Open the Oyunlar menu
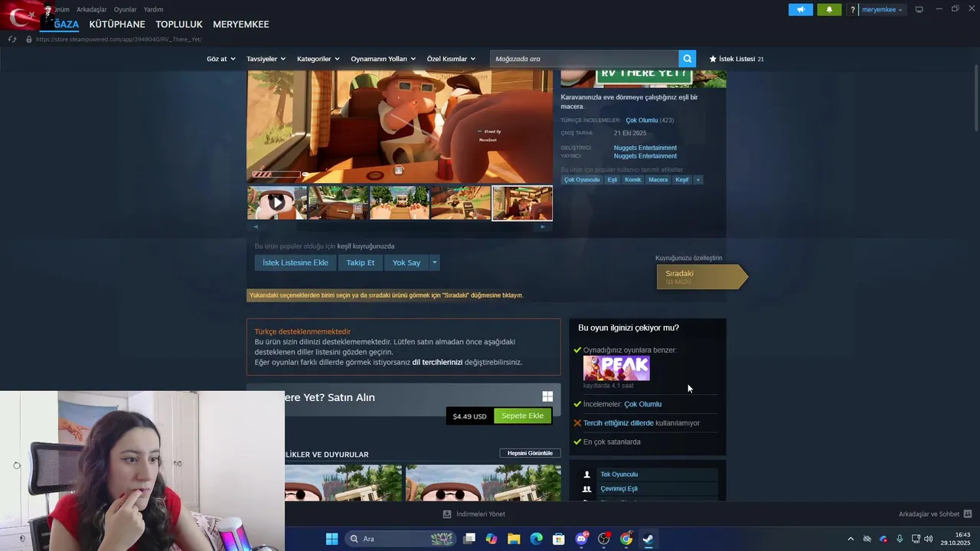 pyautogui.click(x=125, y=10)
